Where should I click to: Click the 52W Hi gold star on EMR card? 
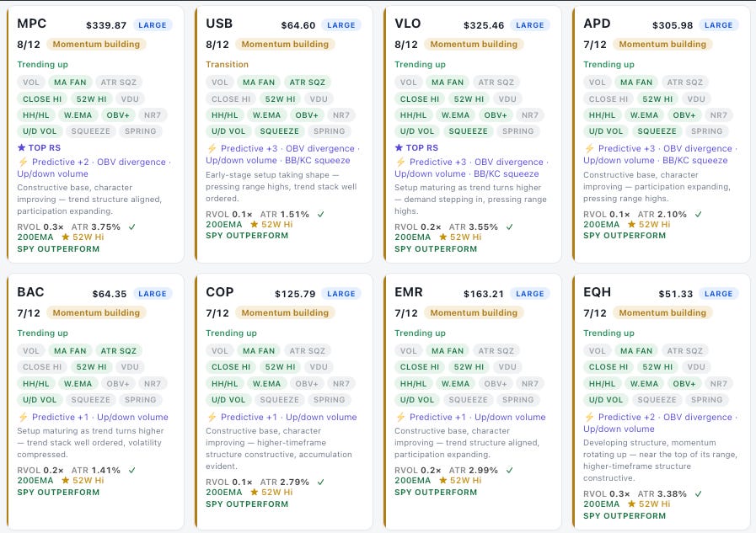(x=443, y=480)
